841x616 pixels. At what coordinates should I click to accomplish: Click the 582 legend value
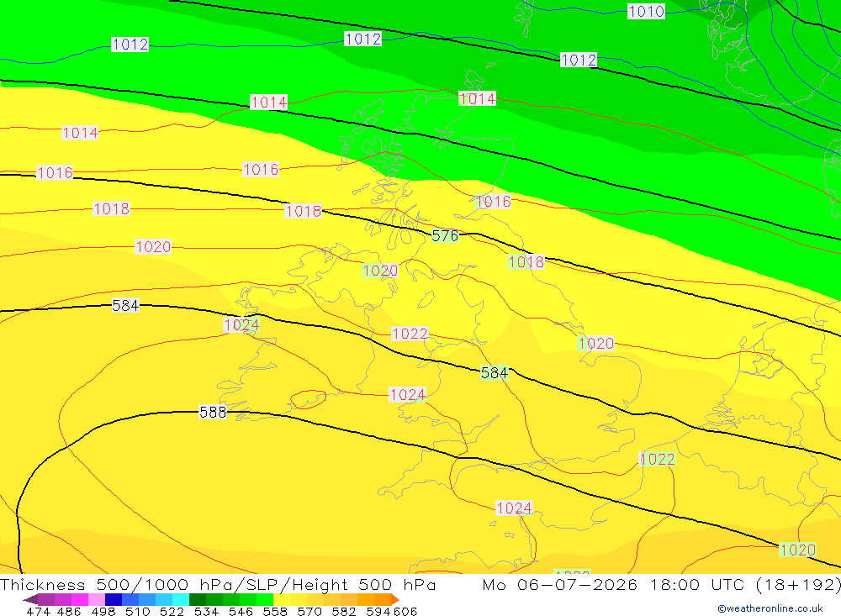tap(344, 612)
